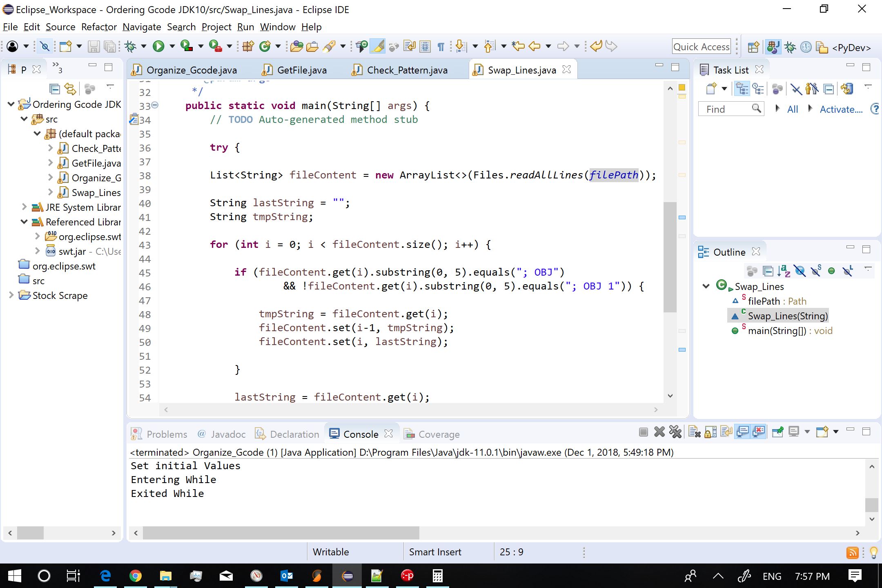Switch to the Check_Pattern.java editor tab

406,70
